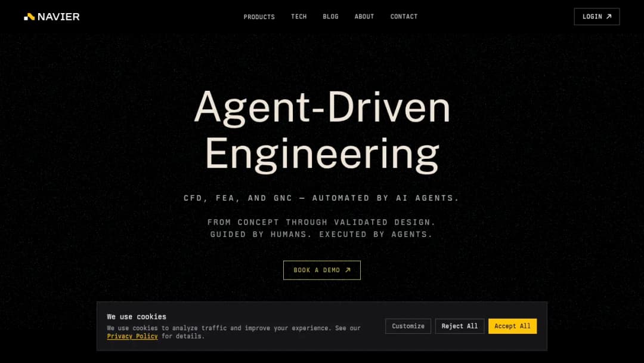Click the "Guided by humans. Executed by agents." line

pos(321,234)
